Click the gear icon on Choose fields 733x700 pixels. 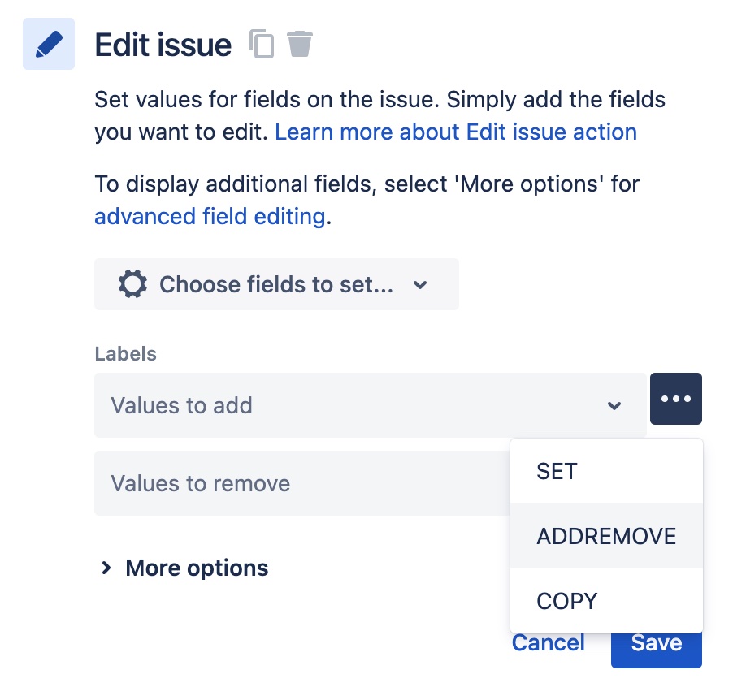coord(132,284)
